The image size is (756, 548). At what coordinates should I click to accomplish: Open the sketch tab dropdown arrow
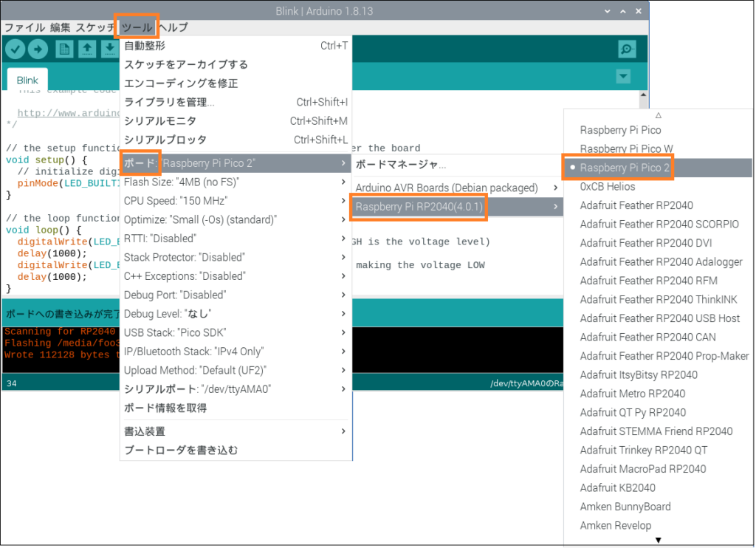point(622,76)
